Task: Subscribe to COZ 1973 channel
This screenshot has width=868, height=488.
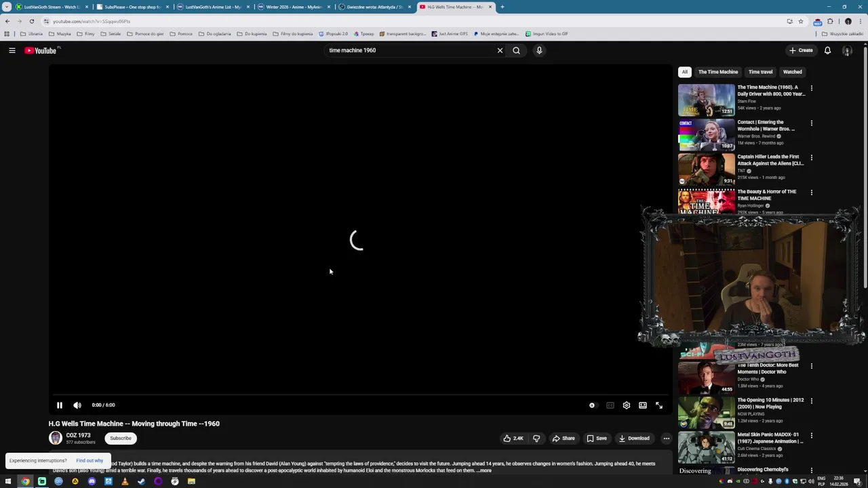Action: coord(121,439)
